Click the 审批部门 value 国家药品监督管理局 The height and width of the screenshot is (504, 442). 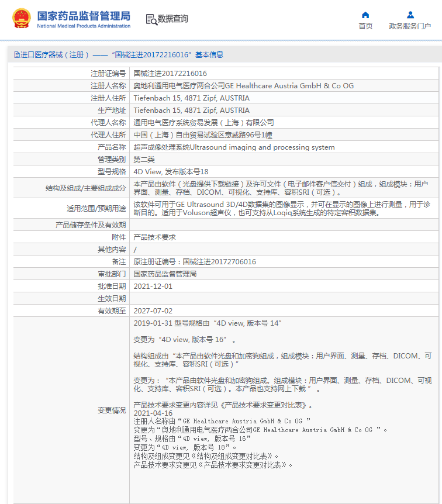[x=165, y=274]
